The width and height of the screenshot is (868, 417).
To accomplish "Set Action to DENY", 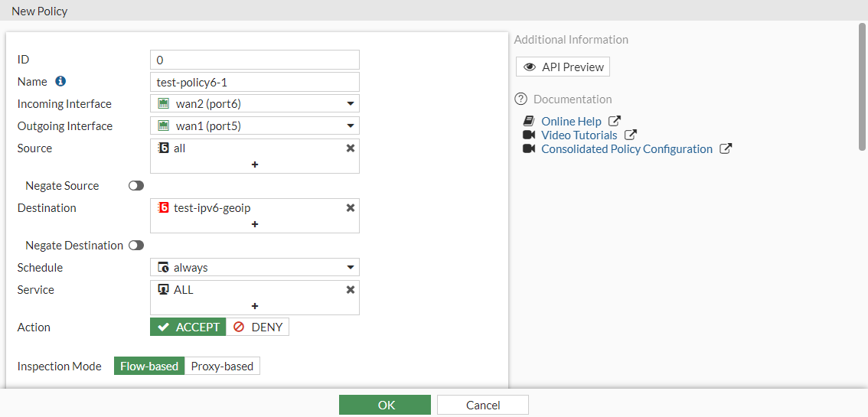I will 258,327.
